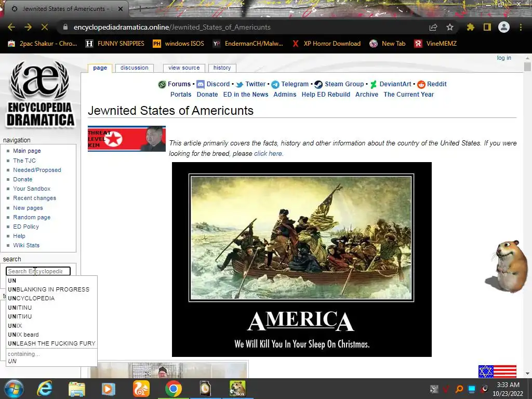Viewport: 532px width, 399px height.
Task: Open The Current Year link
Action: (408, 95)
